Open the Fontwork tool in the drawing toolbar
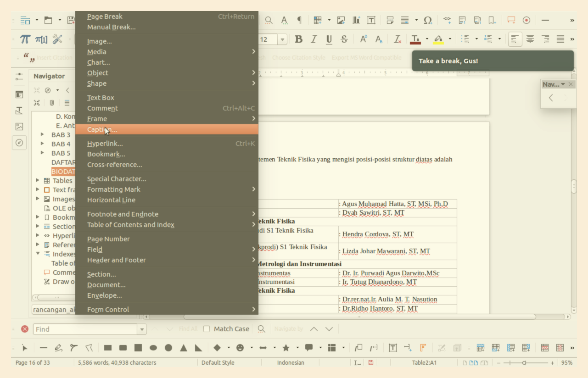588x378 pixels. coord(423,348)
